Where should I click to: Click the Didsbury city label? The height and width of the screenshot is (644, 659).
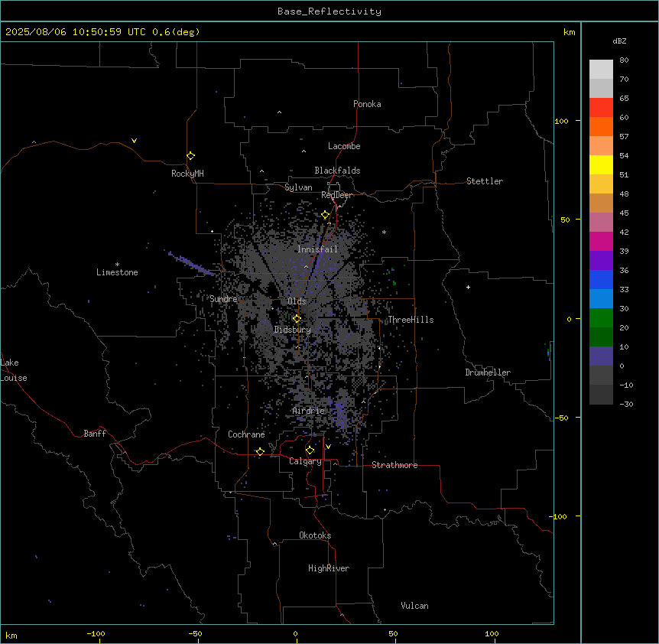tap(293, 330)
